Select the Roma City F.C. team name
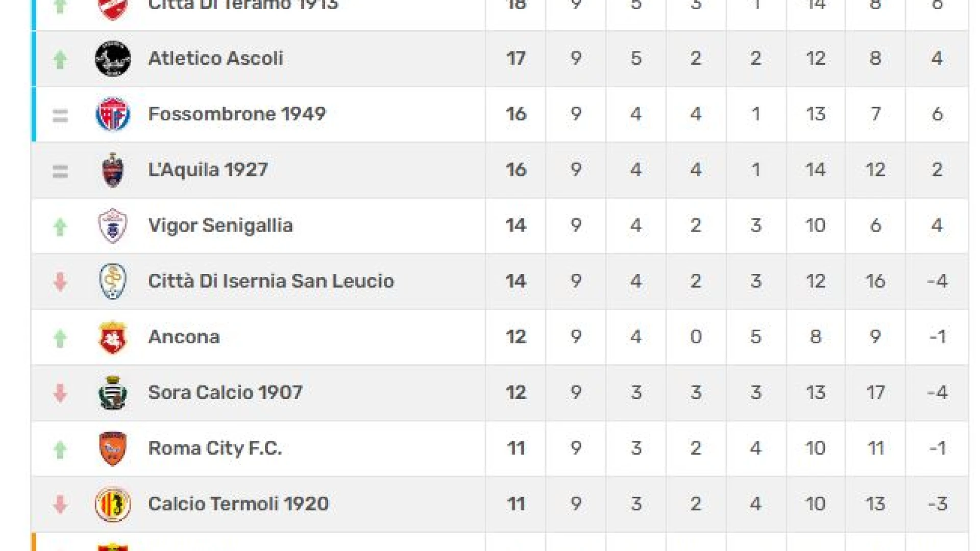 pos(215,448)
